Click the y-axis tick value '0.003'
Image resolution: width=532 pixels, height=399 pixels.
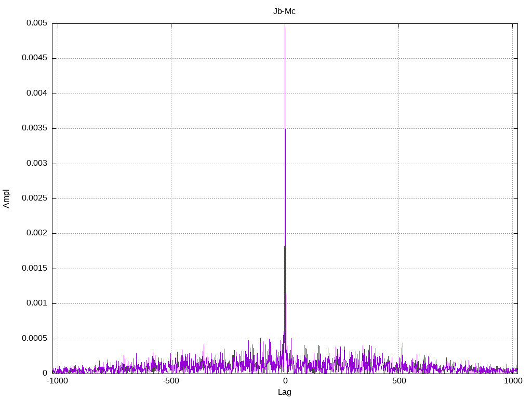[x=37, y=163]
